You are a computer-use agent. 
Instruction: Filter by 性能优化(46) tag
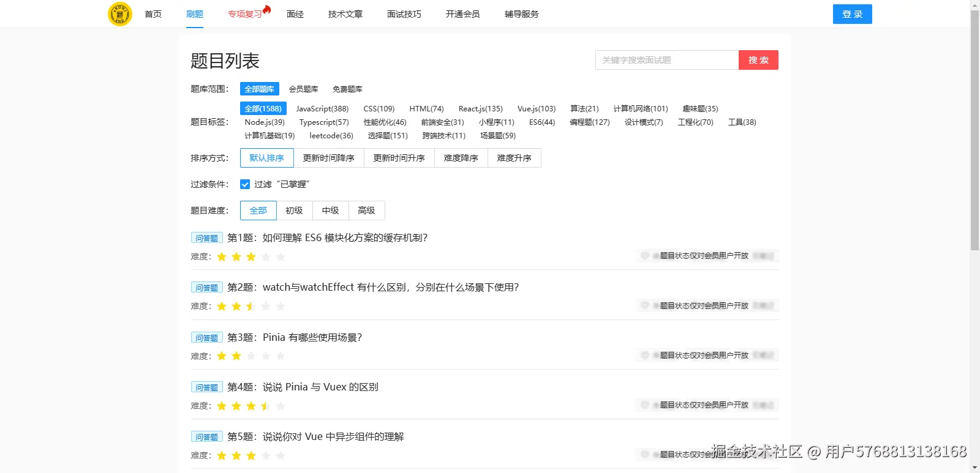click(x=385, y=122)
